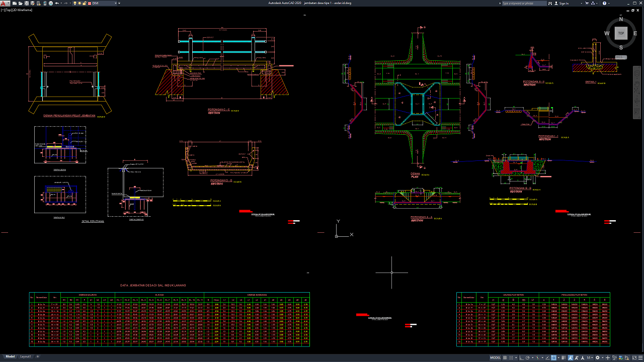Image resolution: width=644 pixels, height=362 pixels.
Task: Expand the Redo history dropdown arrow
Action: (70, 3)
